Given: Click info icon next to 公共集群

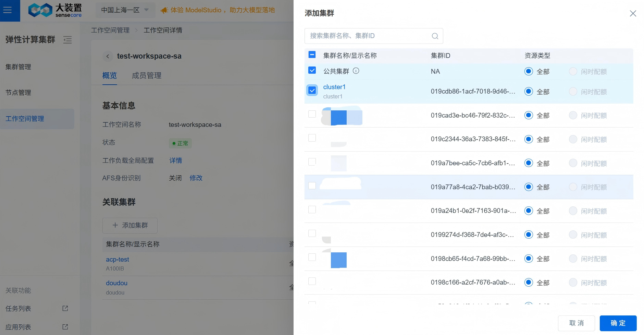Looking at the screenshot, I should click(356, 71).
